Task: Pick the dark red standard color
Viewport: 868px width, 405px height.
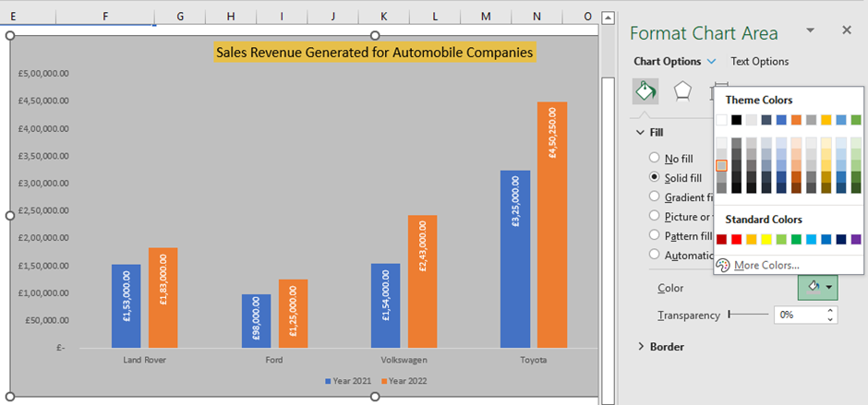Action: click(721, 239)
